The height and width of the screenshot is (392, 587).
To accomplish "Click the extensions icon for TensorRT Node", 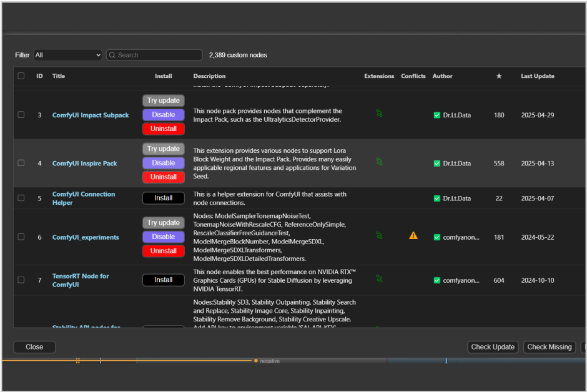I will tap(379, 278).
